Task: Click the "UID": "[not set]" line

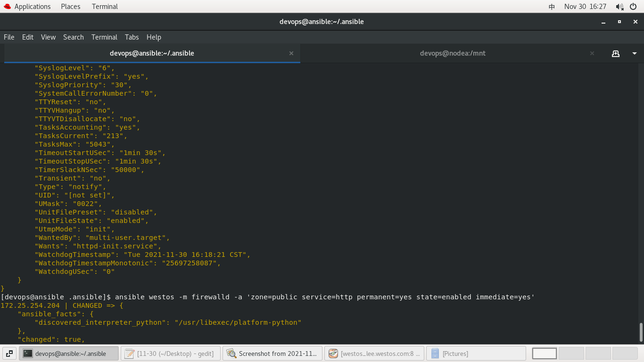Action: [74, 195]
